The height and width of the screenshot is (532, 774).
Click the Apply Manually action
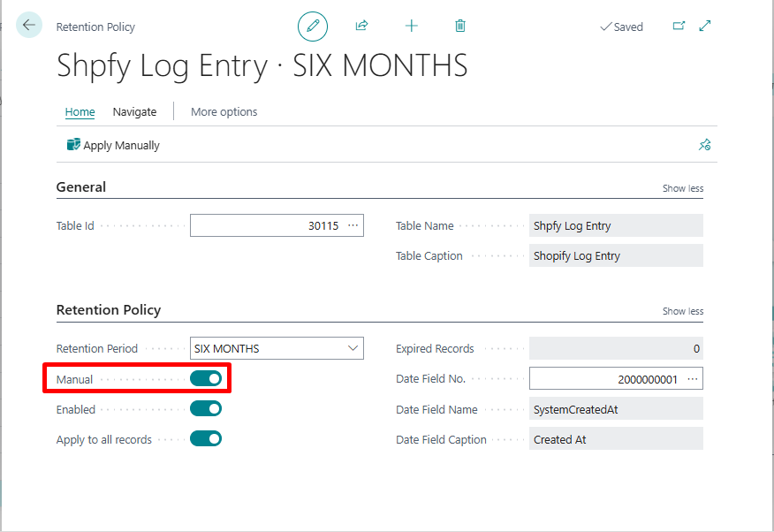(113, 145)
